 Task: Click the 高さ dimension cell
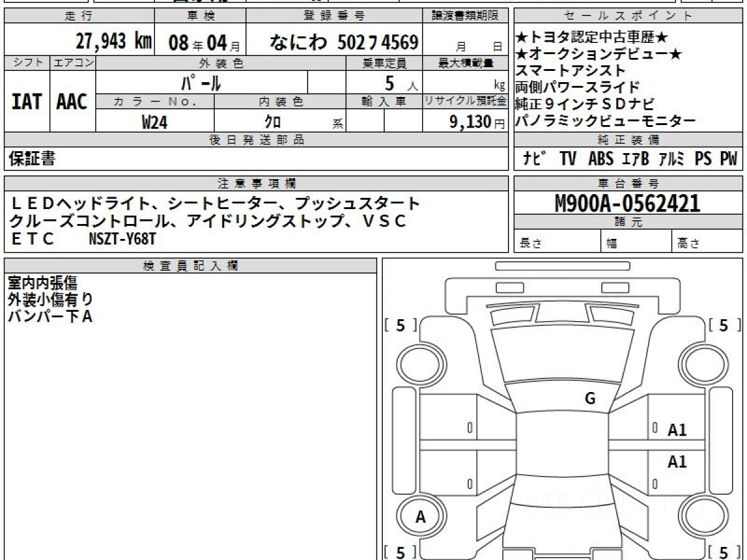tap(707, 241)
